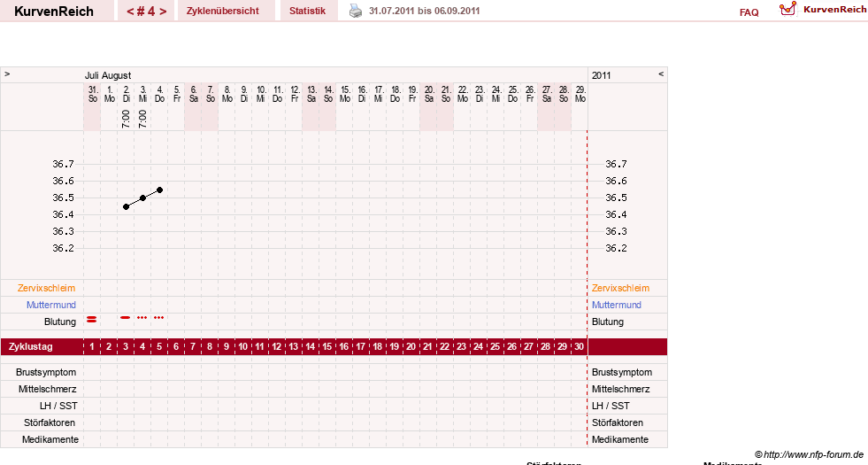Click the left Medikamente row label
Screen dimensions: 868x465
point(50,439)
